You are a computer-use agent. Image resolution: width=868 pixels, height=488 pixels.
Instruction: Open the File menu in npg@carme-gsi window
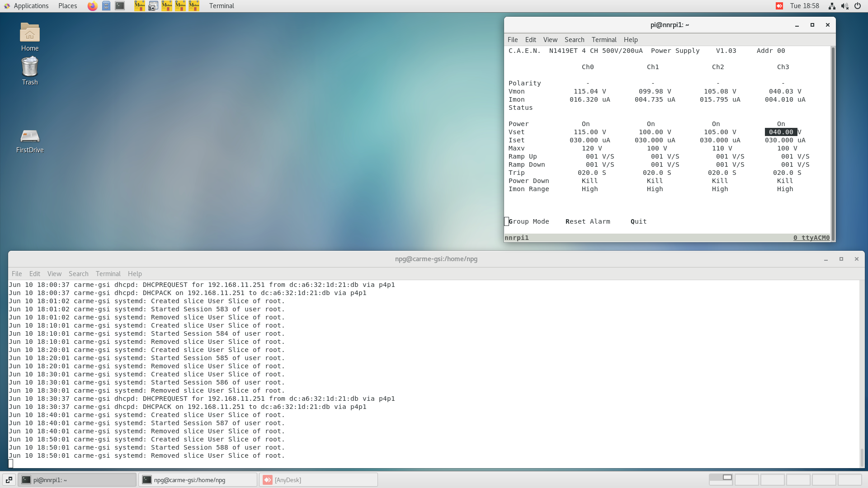click(x=16, y=273)
